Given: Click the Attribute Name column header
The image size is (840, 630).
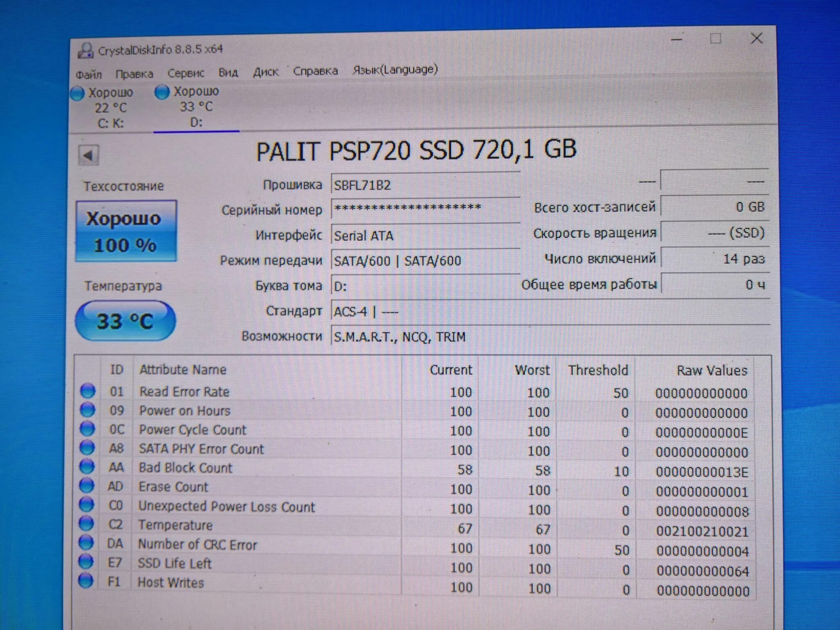Looking at the screenshot, I should pos(183,370).
